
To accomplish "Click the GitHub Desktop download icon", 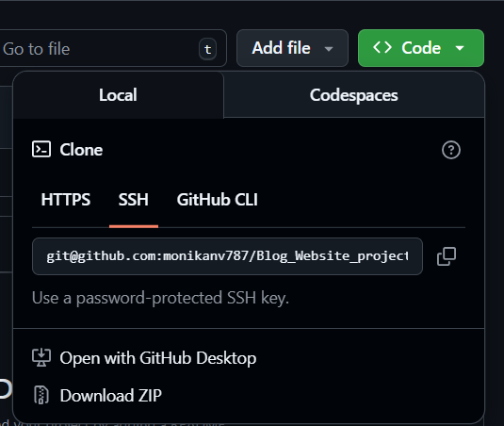I will (x=41, y=358).
